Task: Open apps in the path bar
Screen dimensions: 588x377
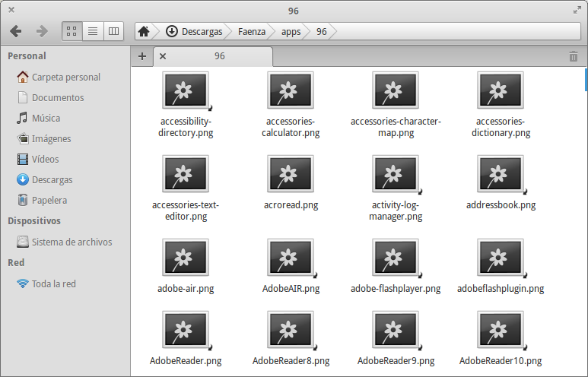Action: (x=291, y=31)
